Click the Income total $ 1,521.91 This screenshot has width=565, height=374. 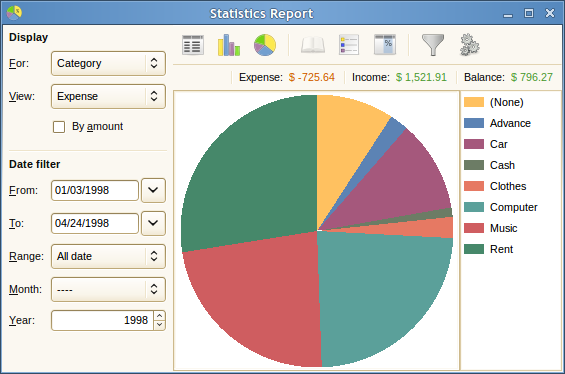click(x=421, y=77)
